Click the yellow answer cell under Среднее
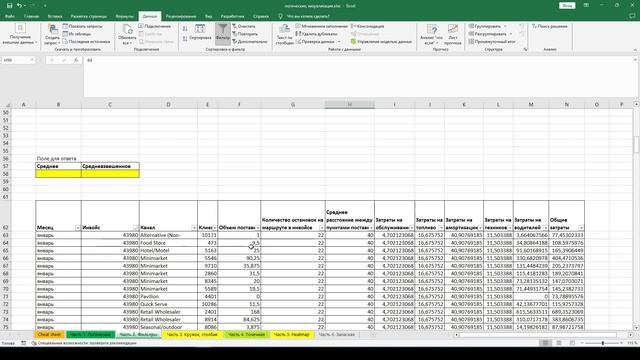Screen dimensions: 640x360 (58, 174)
